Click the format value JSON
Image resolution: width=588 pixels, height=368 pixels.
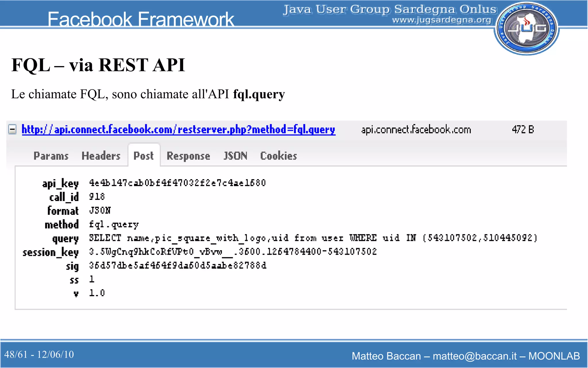pyautogui.click(x=100, y=210)
